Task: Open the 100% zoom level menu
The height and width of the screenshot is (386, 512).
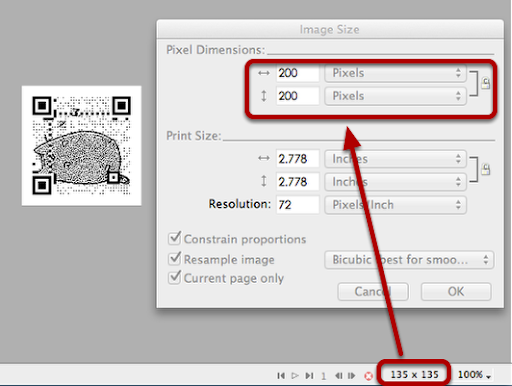Action: tap(474, 375)
